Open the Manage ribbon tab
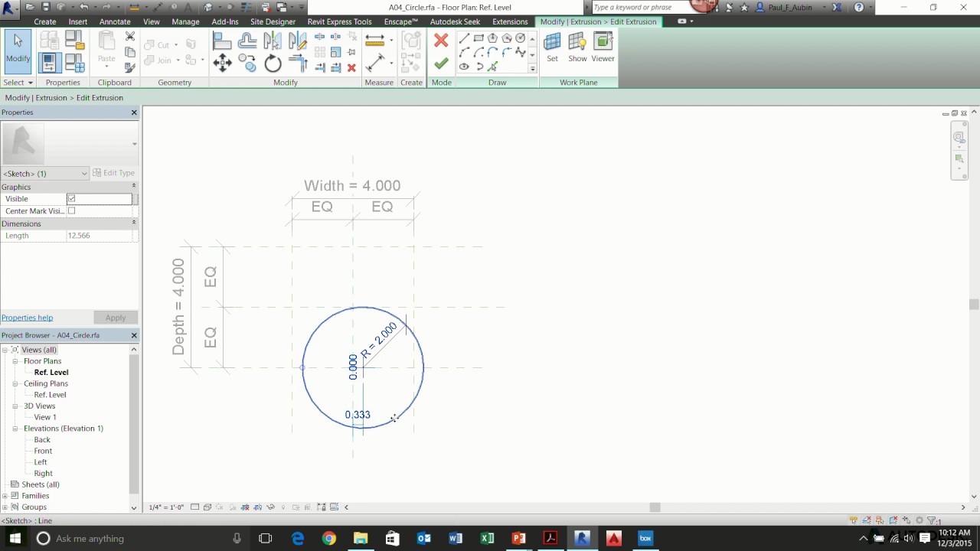Viewport: 980px width, 551px height. tap(185, 21)
